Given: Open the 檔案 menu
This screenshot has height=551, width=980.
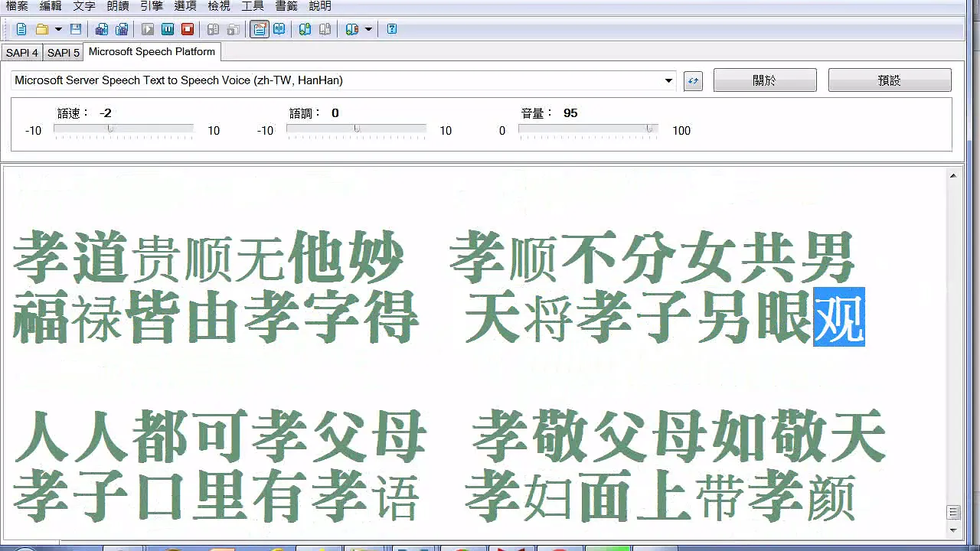Looking at the screenshot, I should 17,6.
